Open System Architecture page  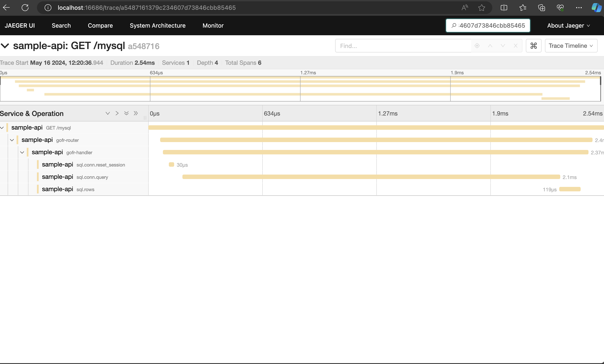(x=158, y=25)
